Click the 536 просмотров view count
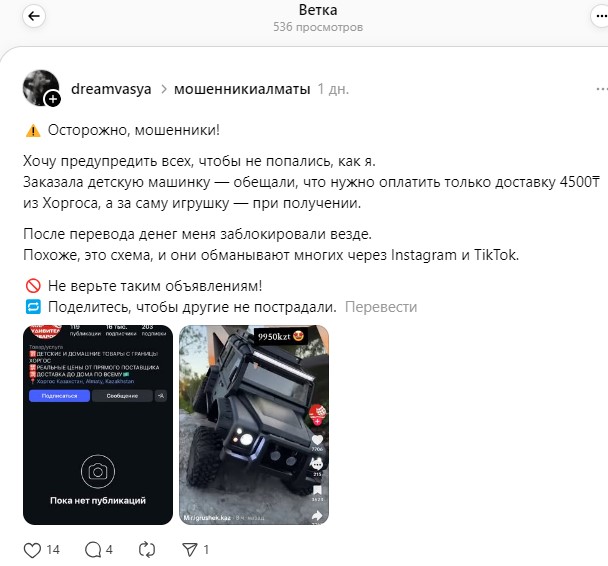Screen dimensions: 608x566 (x=318, y=27)
